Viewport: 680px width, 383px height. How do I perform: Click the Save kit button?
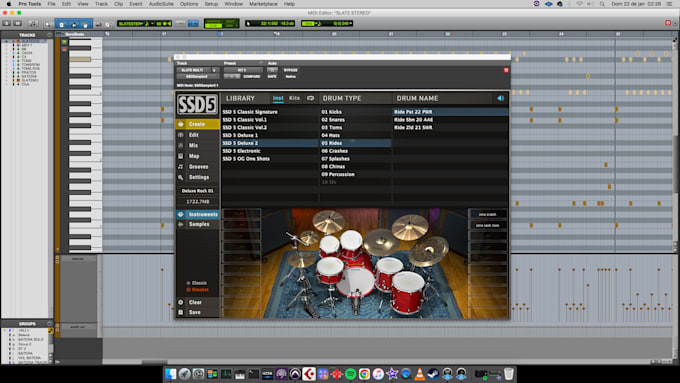(x=197, y=312)
